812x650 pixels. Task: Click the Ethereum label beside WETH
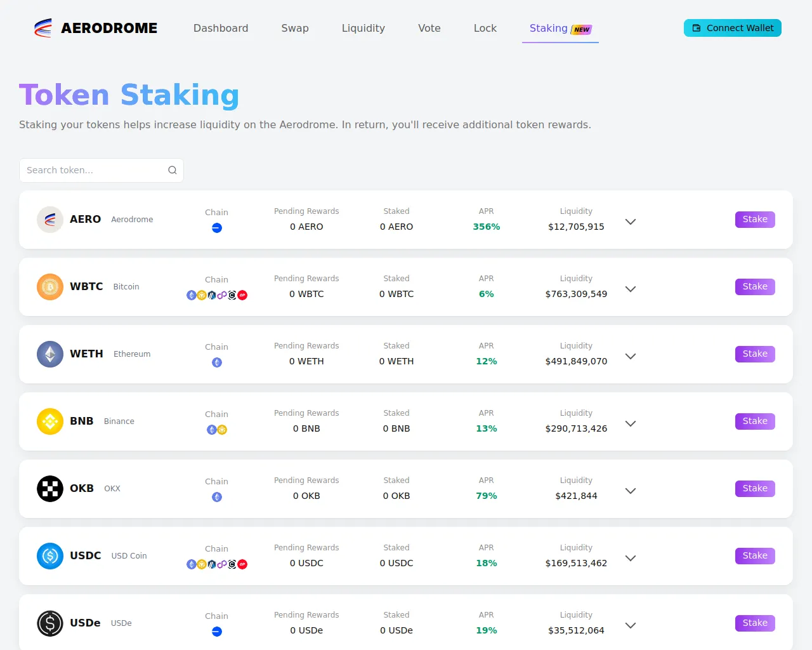(132, 354)
